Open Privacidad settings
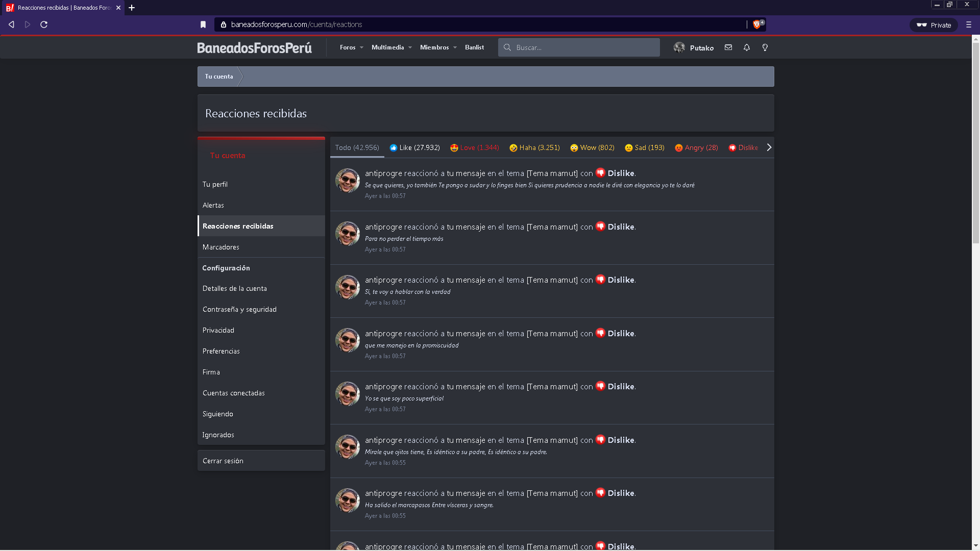This screenshot has width=980, height=551. click(x=261, y=330)
